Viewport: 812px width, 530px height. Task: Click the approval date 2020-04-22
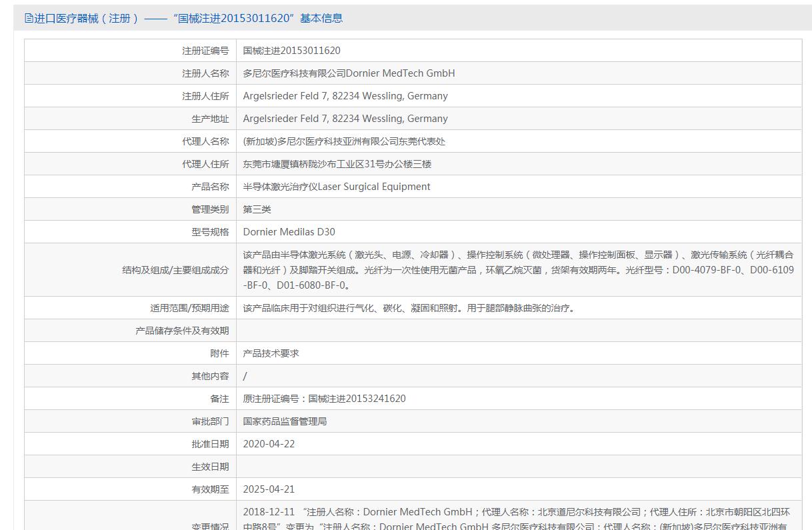[x=269, y=444]
